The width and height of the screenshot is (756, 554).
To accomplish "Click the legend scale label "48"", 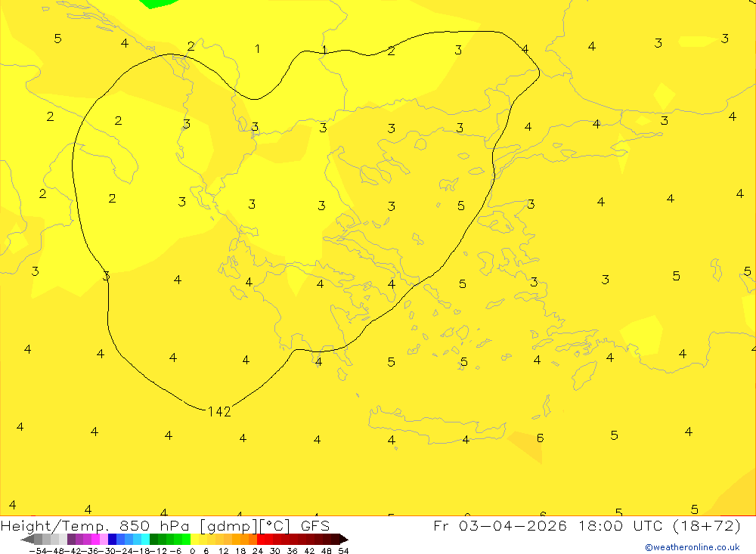I will click(x=327, y=551).
